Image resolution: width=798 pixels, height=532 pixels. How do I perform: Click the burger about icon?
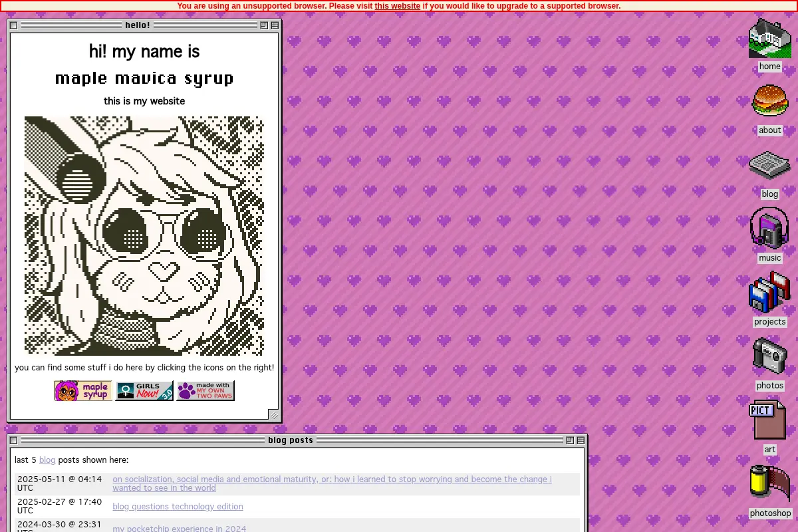(x=770, y=101)
